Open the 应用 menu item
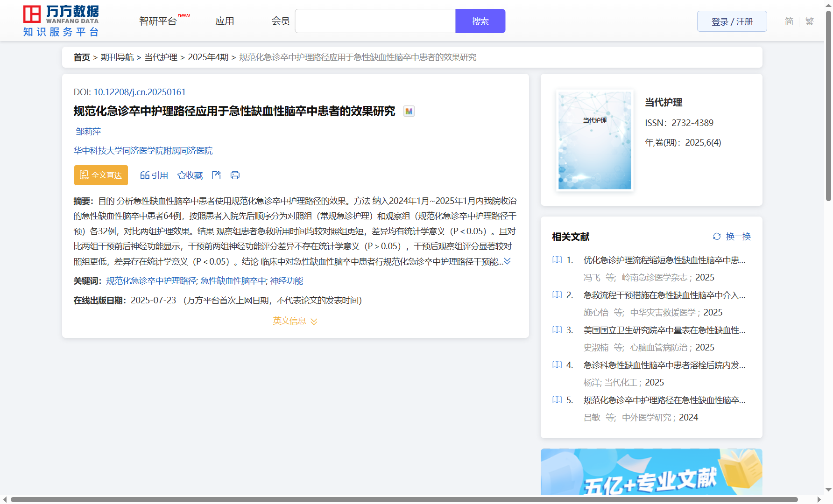Viewport: 833px width, 504px height. (225, 21)
